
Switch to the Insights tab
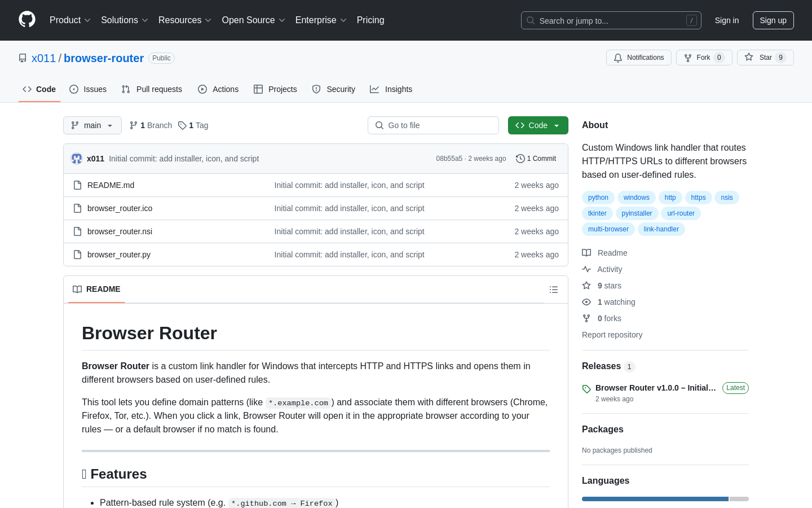tap(391, 89)
